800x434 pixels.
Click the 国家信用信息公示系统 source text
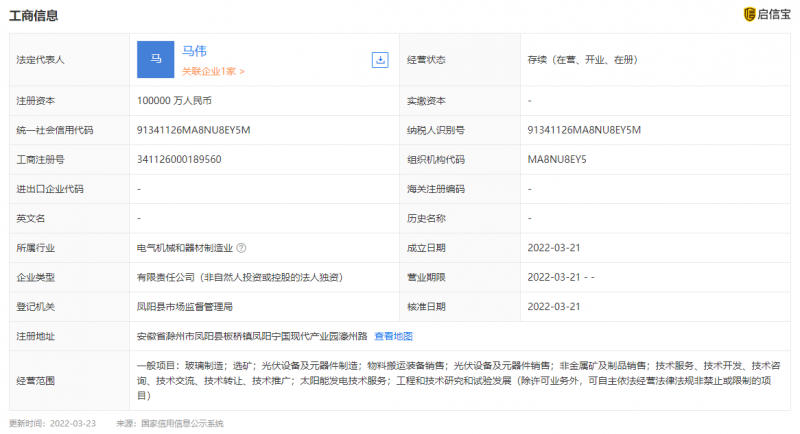(x=182, y=424)
